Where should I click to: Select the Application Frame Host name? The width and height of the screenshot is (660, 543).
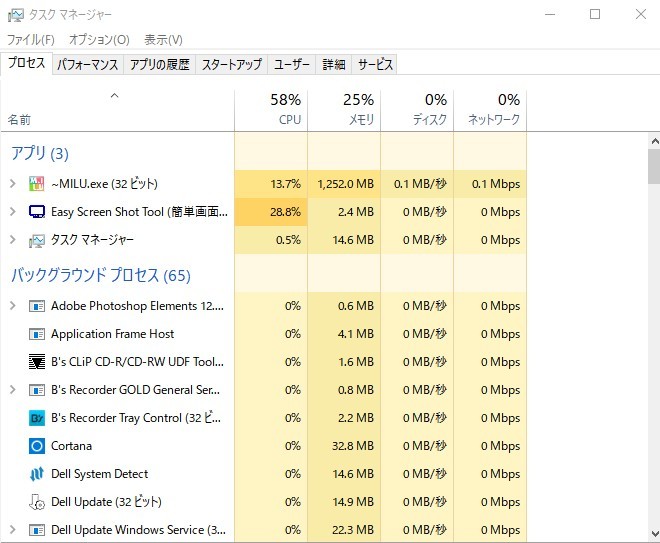(x=112, y=334)
